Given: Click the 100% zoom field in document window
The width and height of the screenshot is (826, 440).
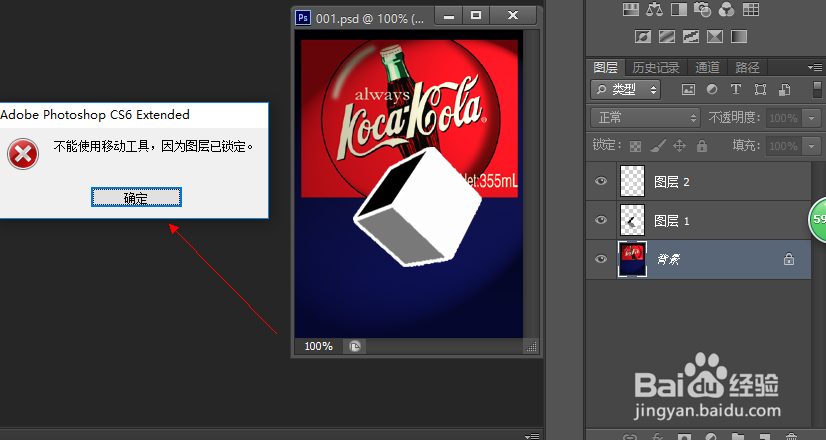Looking at the screenshot, I should pos(318,346).
